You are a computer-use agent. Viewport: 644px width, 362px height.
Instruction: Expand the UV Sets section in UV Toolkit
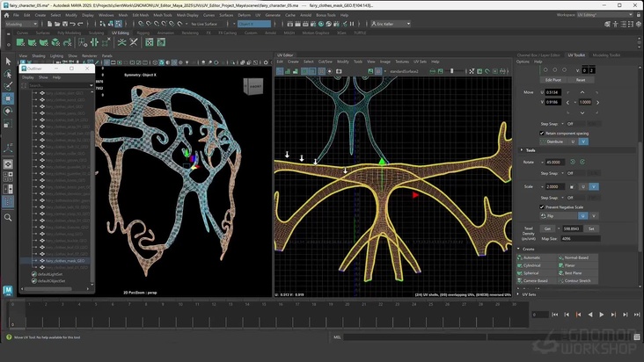[x=519, y=294]
